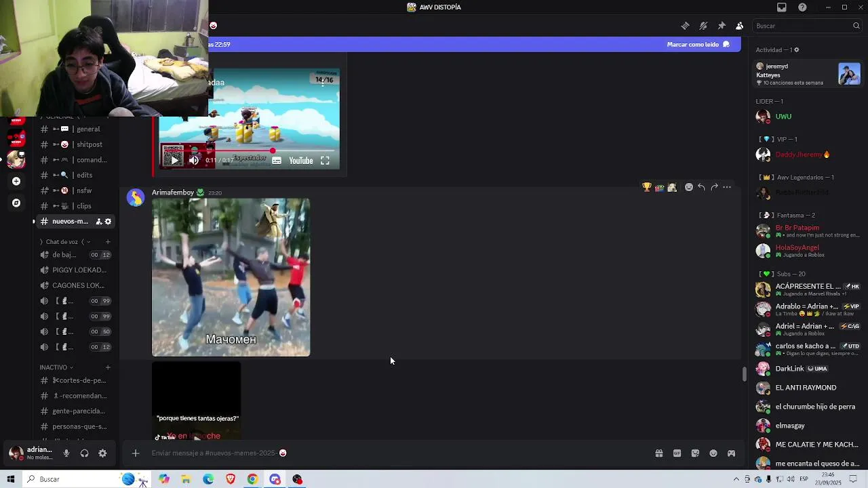This screenshot has height=488, width=868.
Task: Open the shitpost channel
Action: (x=76, y=144)
